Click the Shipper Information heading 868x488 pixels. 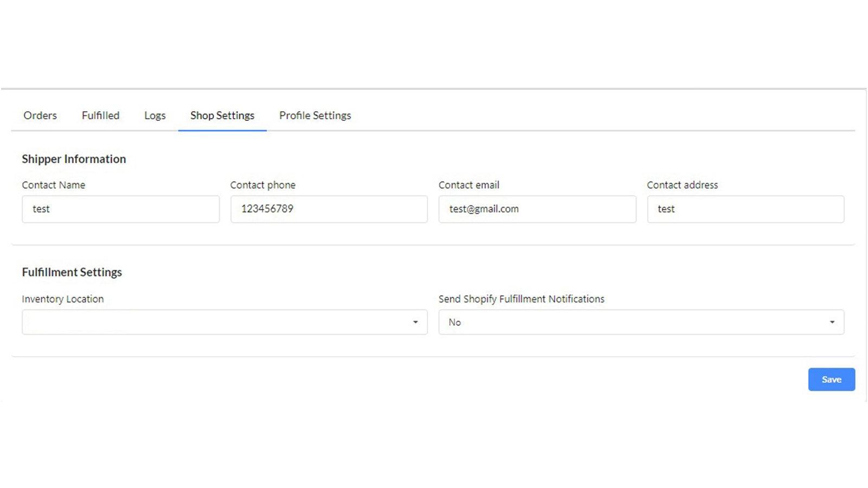(x=74, y=159)
